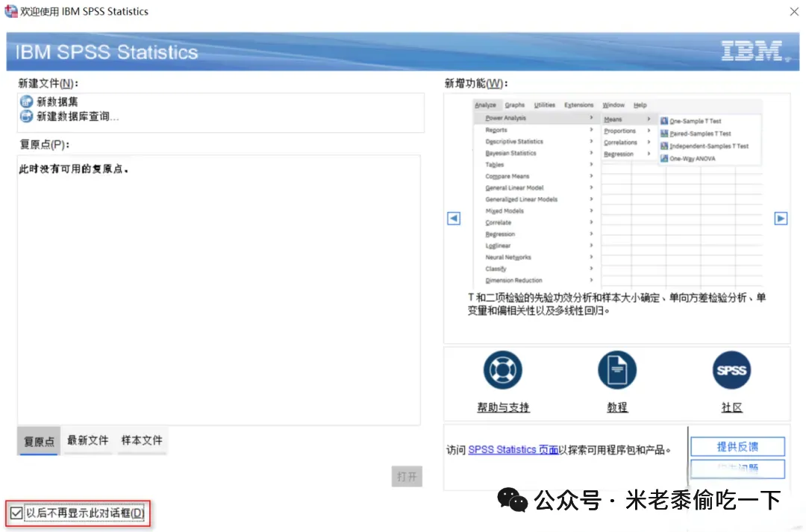
Task: Click the 提供反馈 button
Action: click(737, 447)
